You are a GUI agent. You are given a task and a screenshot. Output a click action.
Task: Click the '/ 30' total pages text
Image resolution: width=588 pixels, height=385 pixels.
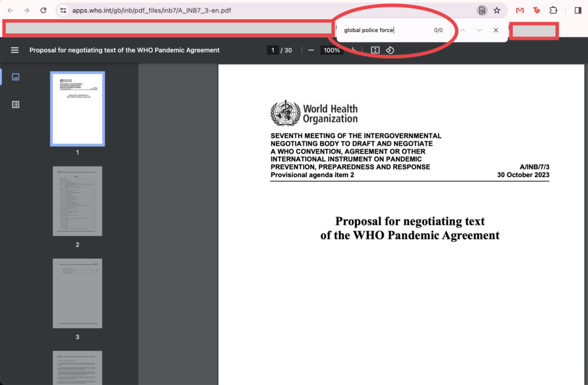(286, 50)
